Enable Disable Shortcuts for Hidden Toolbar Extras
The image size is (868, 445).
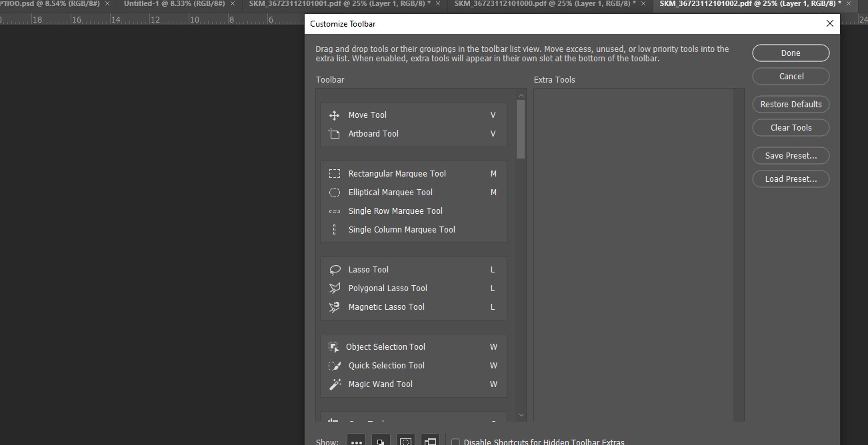(456, 442)
